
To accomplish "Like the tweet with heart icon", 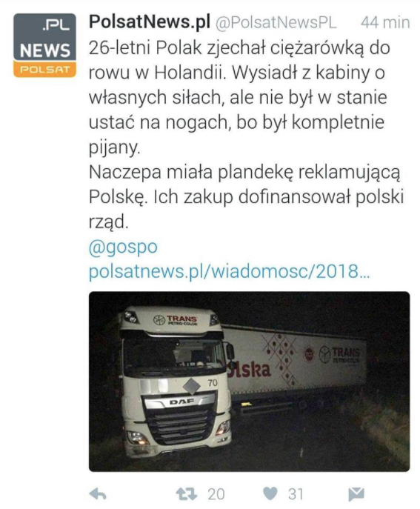I will pos(270,493).
